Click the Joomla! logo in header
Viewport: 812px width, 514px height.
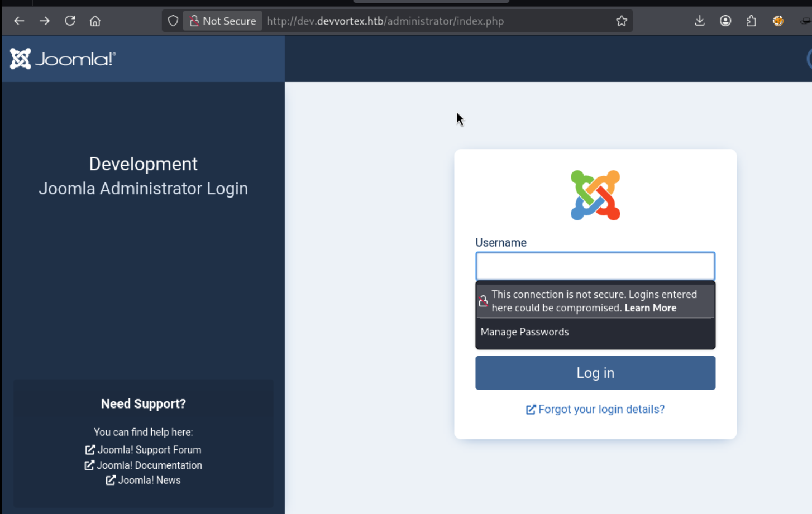(63, 59)
